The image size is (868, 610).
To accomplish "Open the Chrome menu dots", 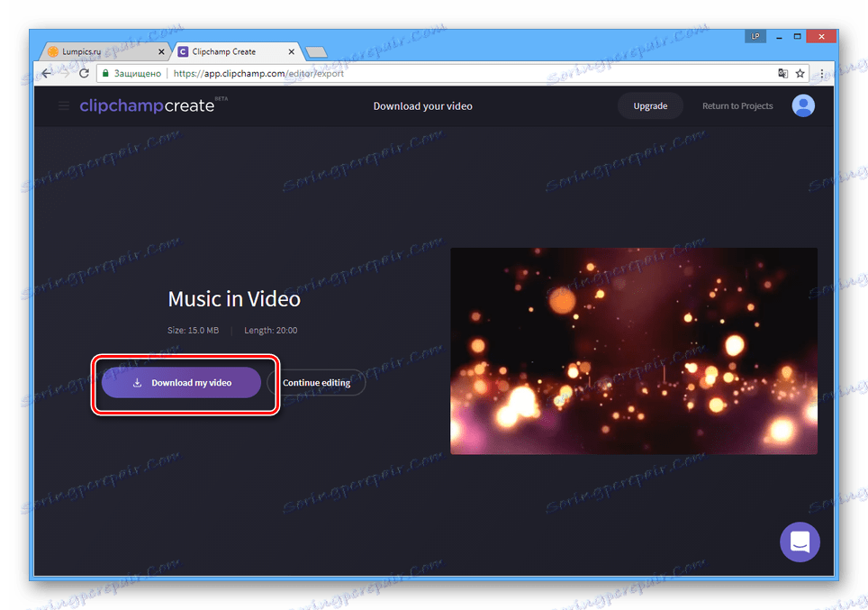I will [x=821, y=73].
